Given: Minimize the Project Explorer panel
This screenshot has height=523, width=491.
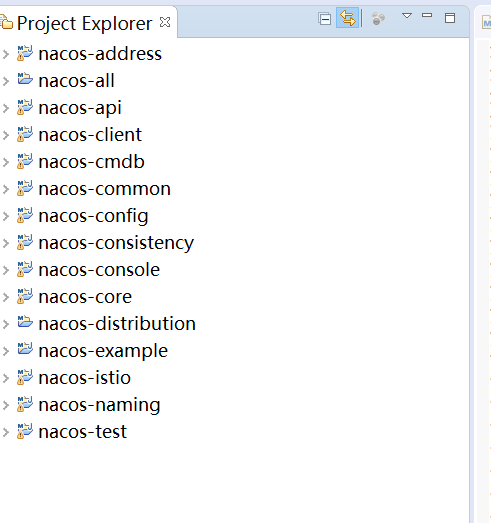Looking at the screenshot, I should pos(427,15).
